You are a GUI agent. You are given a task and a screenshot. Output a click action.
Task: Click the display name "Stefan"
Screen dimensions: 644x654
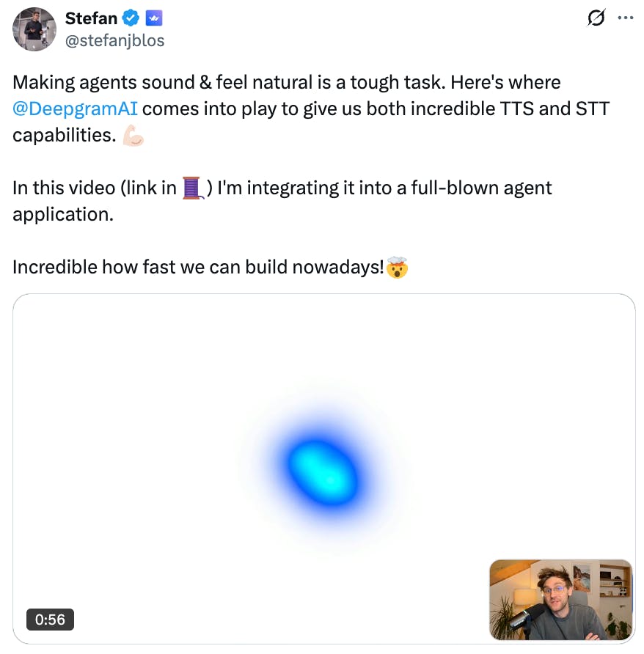pyautogui.click(x=91, y=18)
